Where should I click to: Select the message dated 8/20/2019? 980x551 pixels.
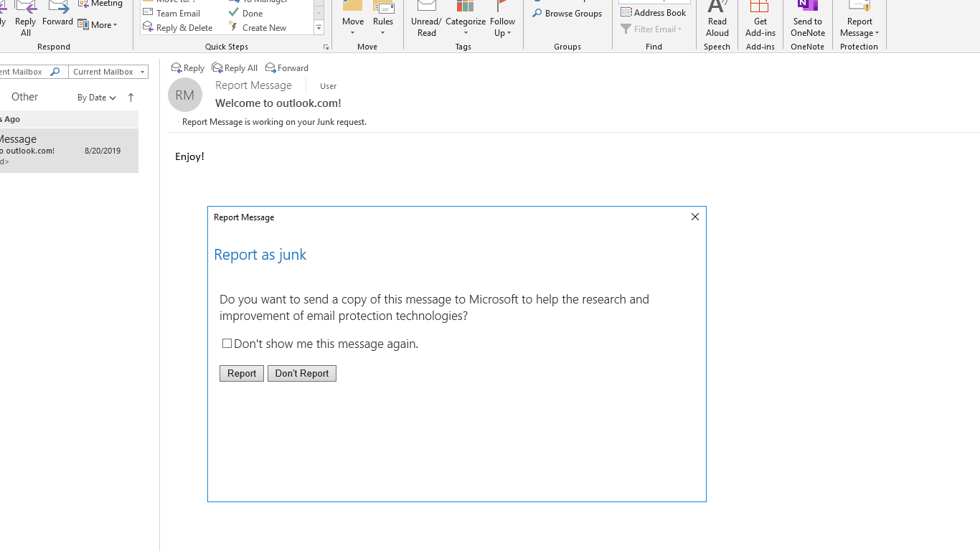click(x=69, y=151)
